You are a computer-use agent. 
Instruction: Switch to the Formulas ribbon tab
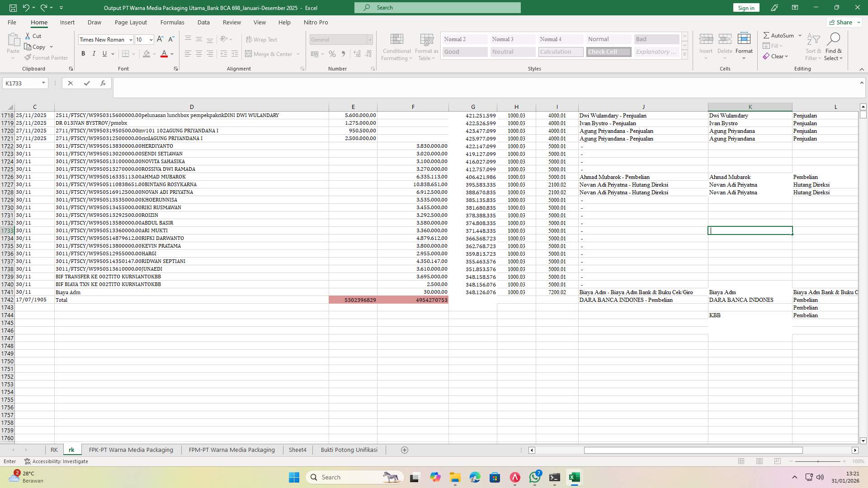[172, 22]
